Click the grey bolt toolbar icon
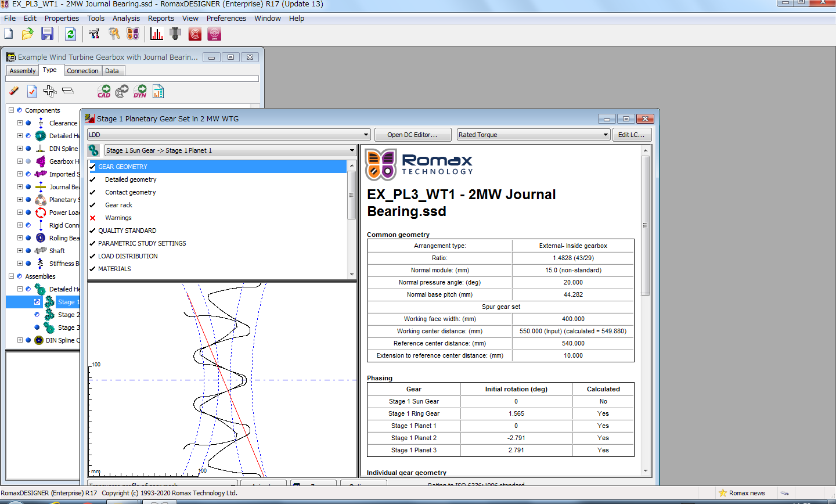Screen dimensions: 836x504 point(175,34)
